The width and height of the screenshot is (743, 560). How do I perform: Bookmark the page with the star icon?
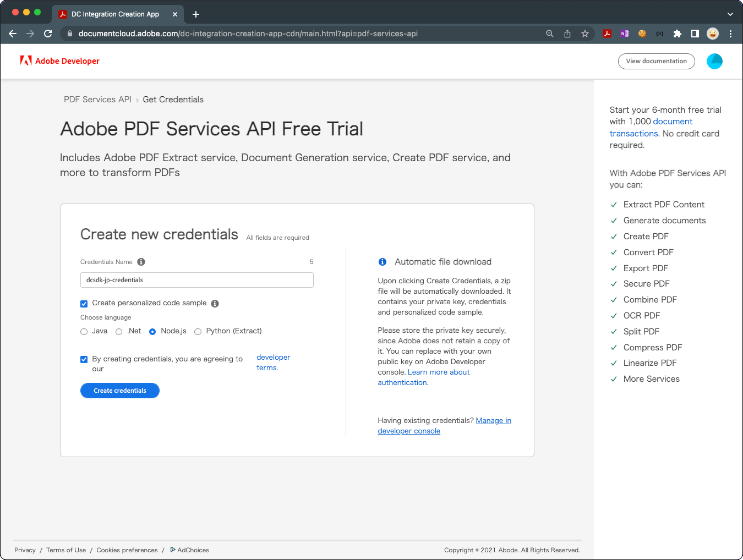point(585,34)
